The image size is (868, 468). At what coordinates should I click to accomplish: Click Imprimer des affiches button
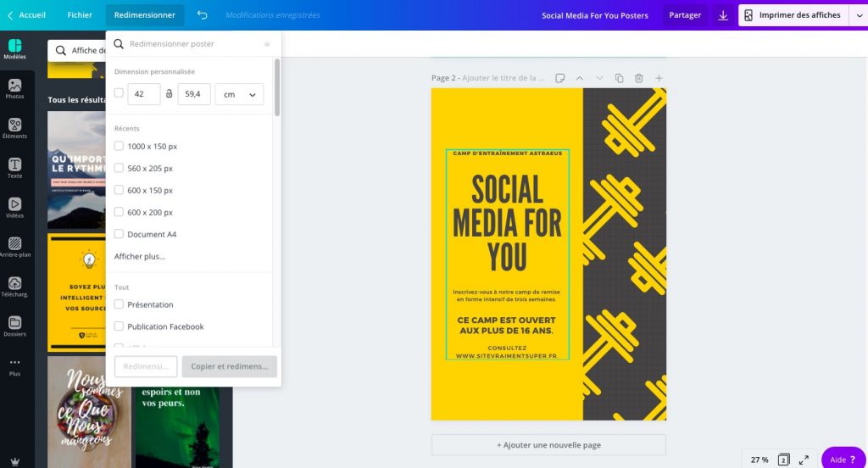[x=793, y=15]
